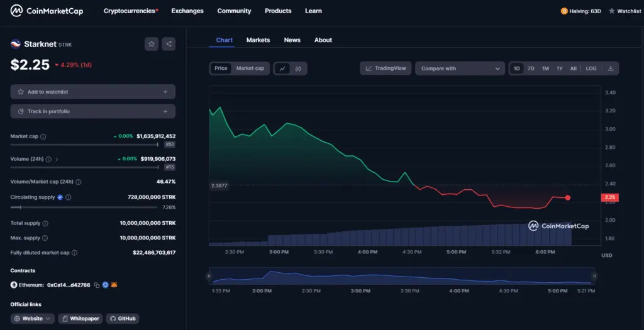Click the share icon next to Starknet

coord(169,44)
